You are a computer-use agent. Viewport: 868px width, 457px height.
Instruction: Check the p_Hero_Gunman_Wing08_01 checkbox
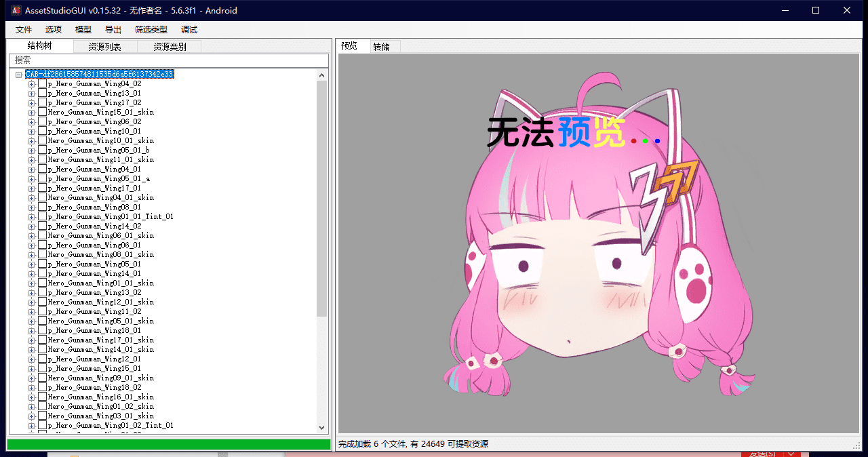(42, 207)
